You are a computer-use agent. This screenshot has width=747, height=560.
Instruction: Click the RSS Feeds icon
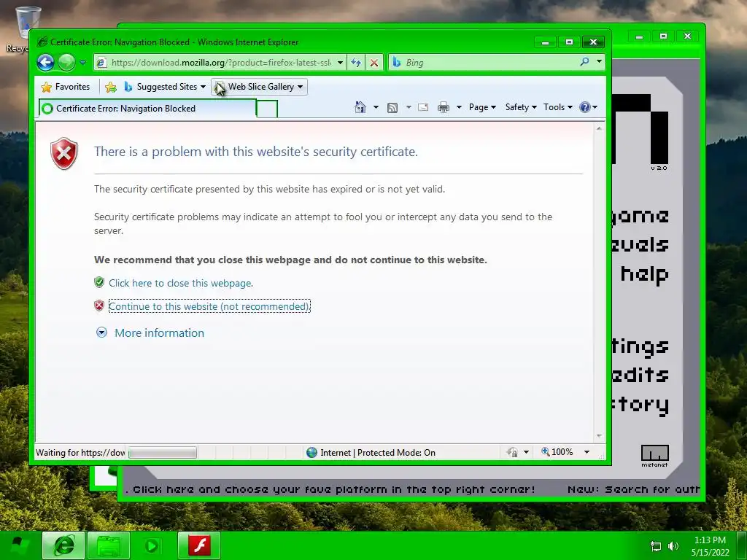tap(392, 108)
